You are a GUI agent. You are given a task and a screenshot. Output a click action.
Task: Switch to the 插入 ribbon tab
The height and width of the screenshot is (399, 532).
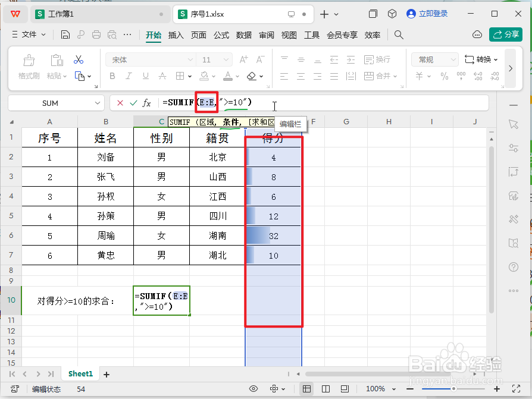[x=176, y=34]
